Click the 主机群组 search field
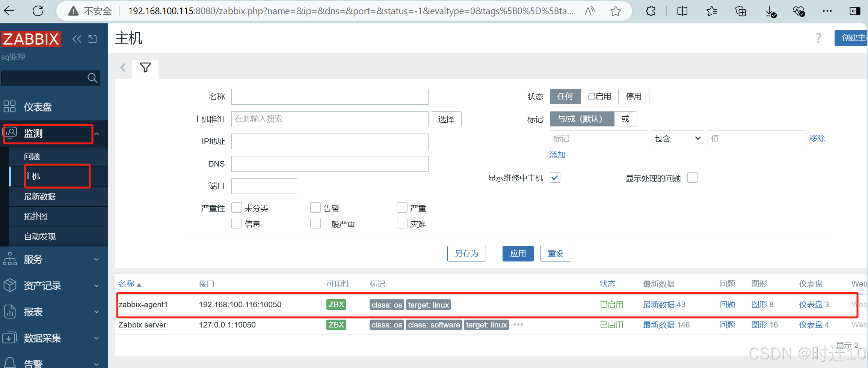 (x=330, y=119)
